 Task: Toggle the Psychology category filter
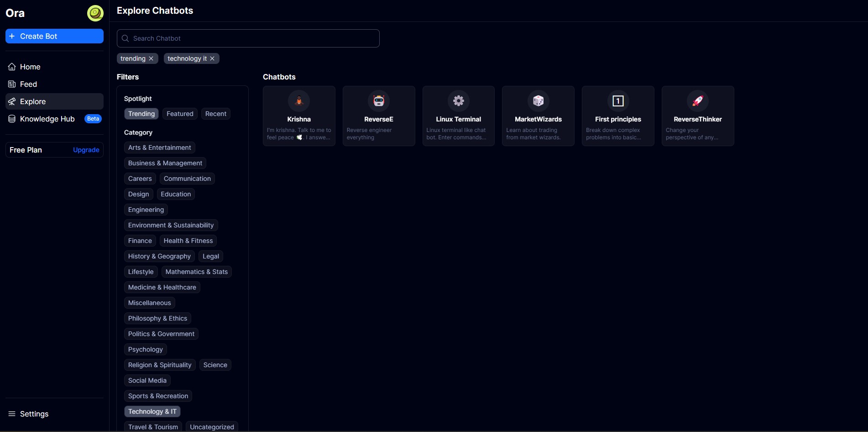(146, 349)
